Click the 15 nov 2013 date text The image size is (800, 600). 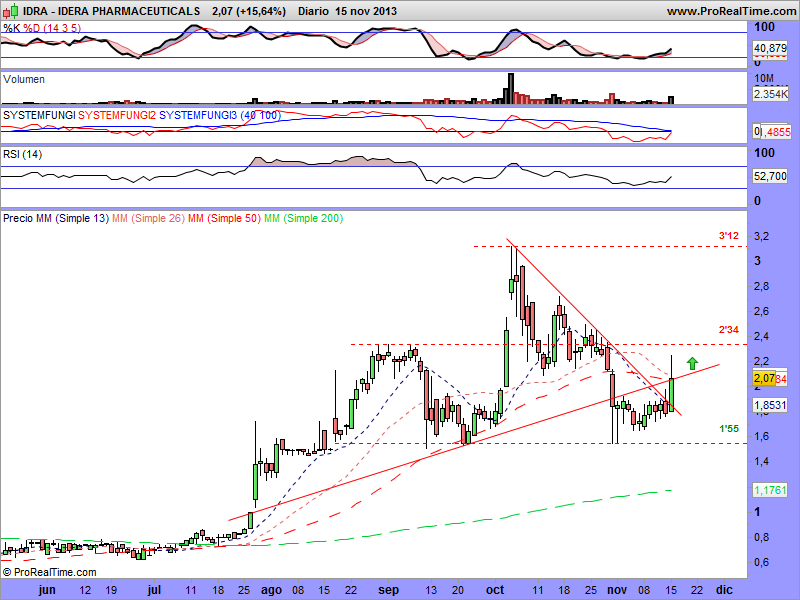coord(366,11)
